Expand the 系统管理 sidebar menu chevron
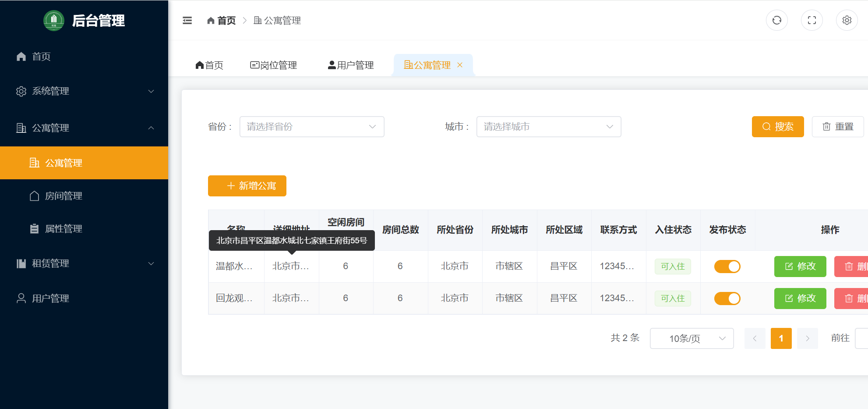The width and height of the screenshot is (868, 409). 151,91
